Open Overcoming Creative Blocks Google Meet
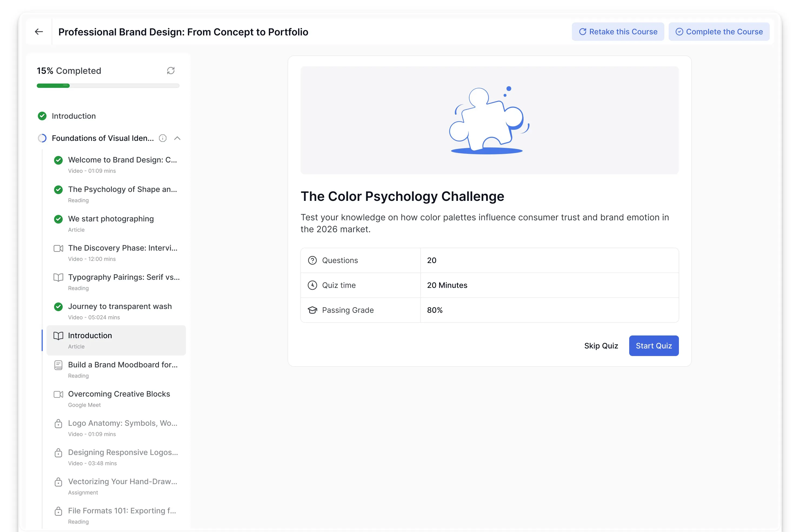 click(x=116, y=399)
